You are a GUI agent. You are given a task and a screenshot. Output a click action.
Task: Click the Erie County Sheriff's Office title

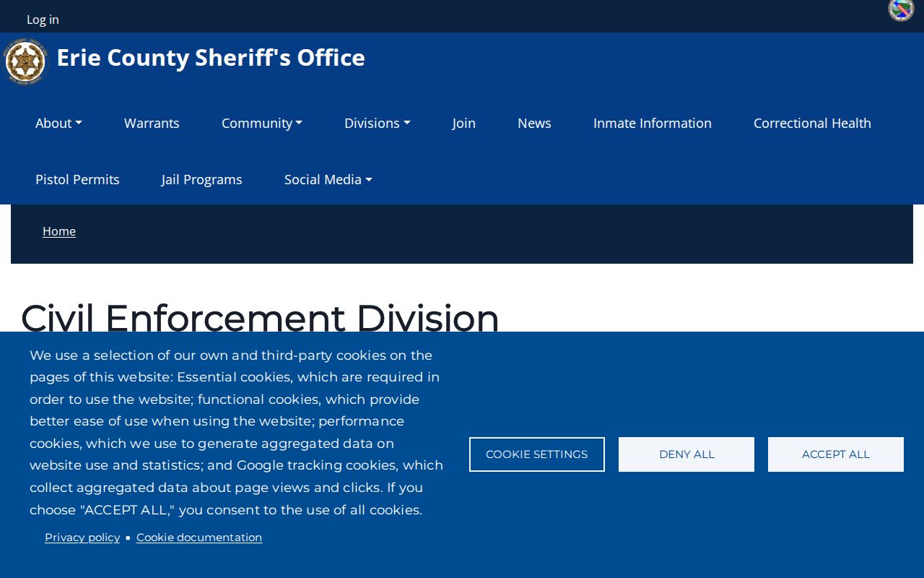211,58
